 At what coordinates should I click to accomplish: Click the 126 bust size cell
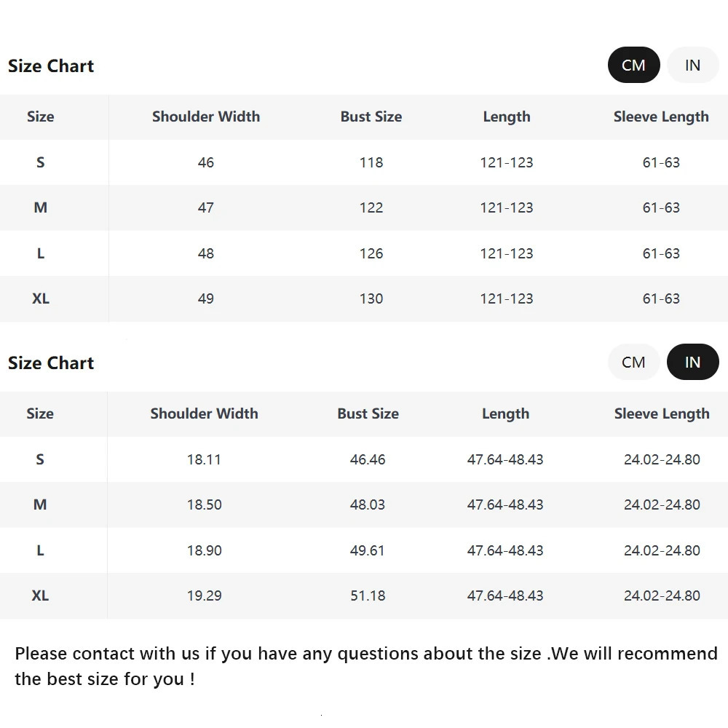(x=371, y=253)
